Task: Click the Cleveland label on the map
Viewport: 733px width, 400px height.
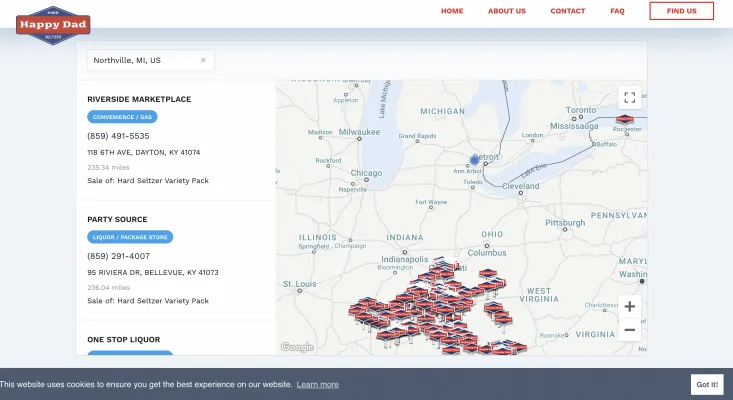Action: point(521,186)
